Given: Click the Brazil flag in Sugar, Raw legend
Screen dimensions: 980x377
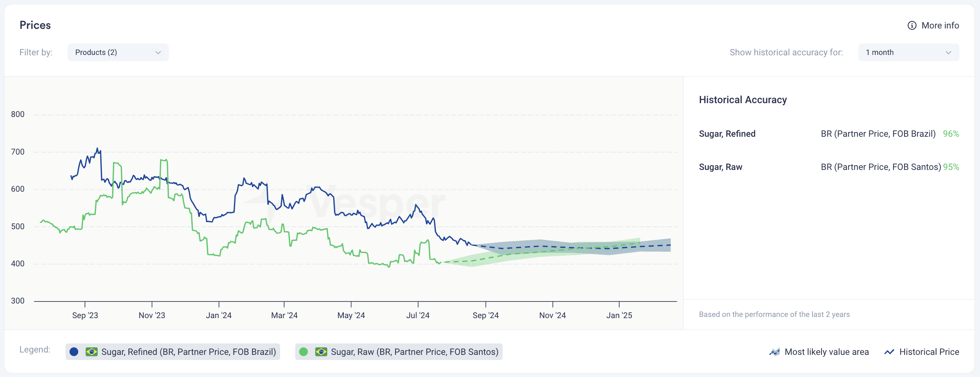Looking at the screenshot, I should point(321,352).
